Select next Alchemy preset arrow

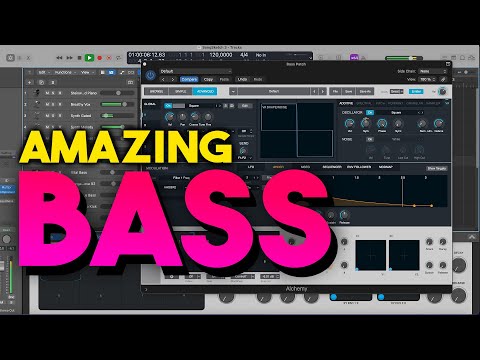point(322,91)
